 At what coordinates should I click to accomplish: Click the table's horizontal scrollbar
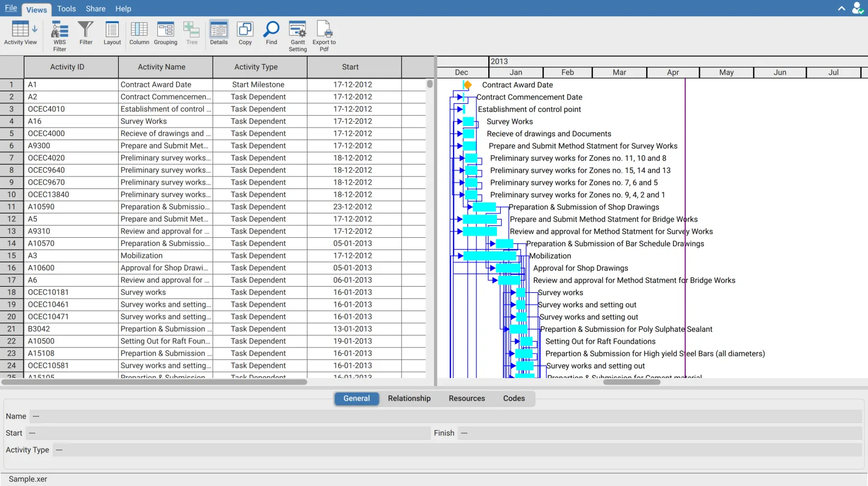coord(155,382)
